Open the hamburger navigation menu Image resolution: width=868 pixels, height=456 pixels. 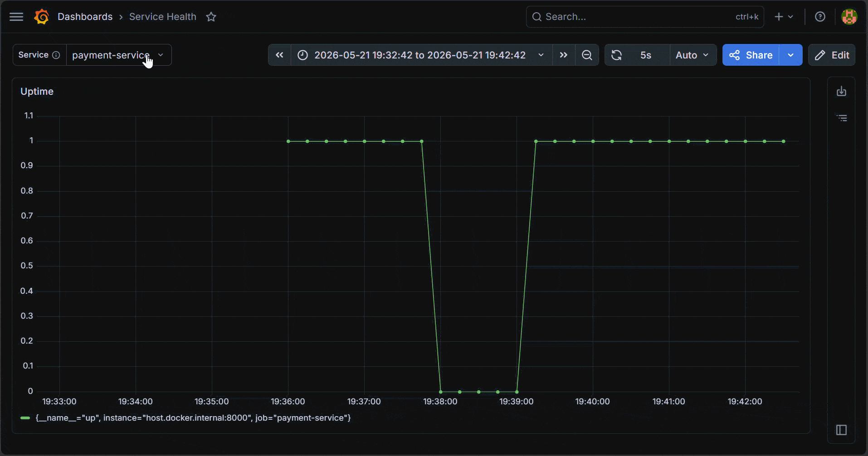tap(16, 17)
